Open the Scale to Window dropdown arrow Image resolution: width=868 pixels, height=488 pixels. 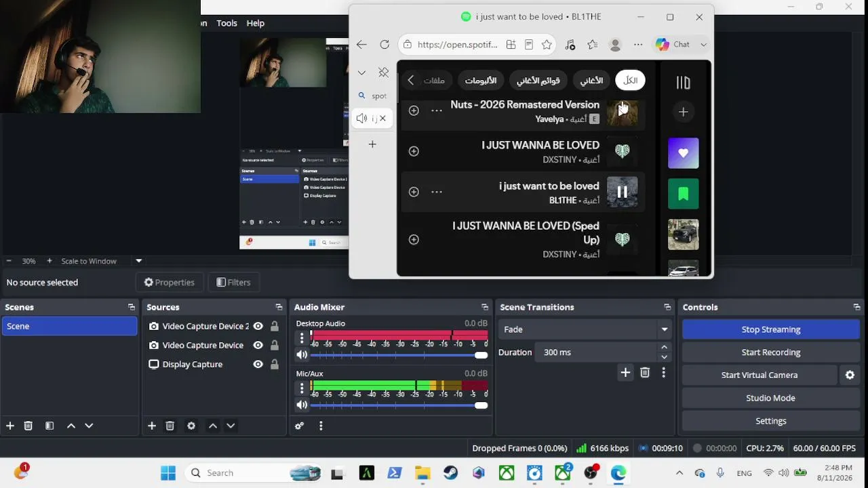139,261
